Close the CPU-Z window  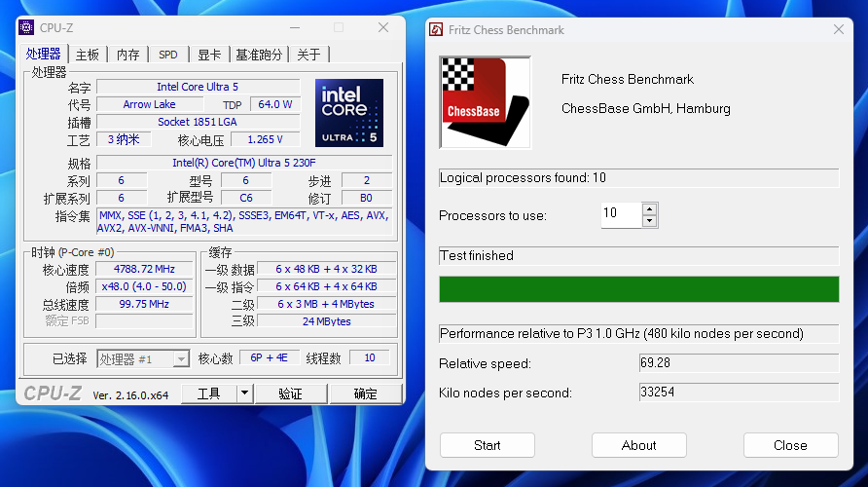[383, 27]
